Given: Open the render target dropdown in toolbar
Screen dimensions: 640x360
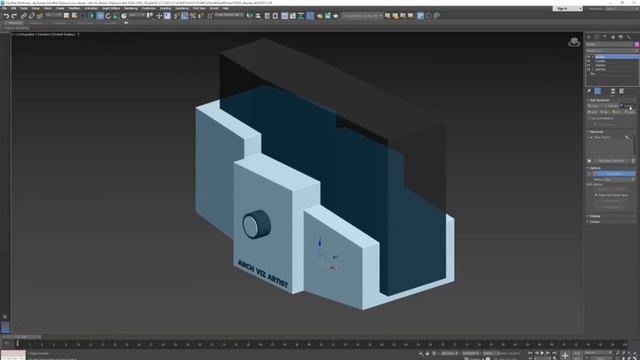Looking at the screenshot, I should 362,16.
